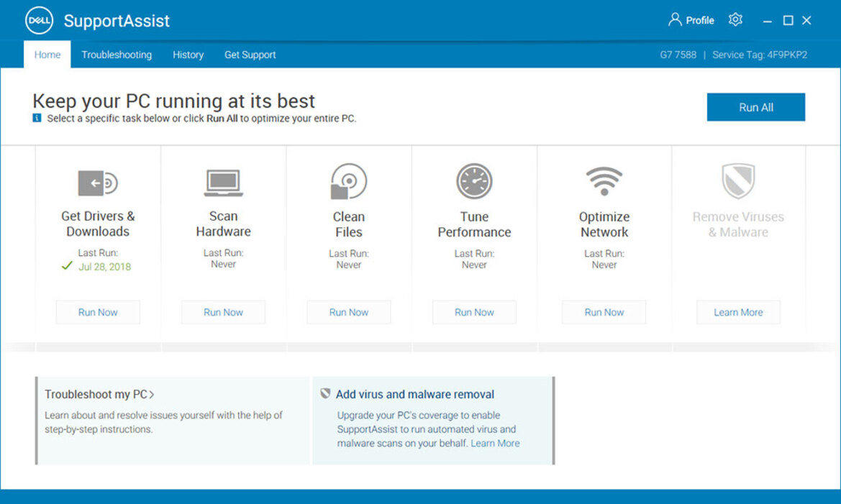Click the green checkmark by Jul 28, 2018
This screenshot has width=841, height=504.
[67, 265]
